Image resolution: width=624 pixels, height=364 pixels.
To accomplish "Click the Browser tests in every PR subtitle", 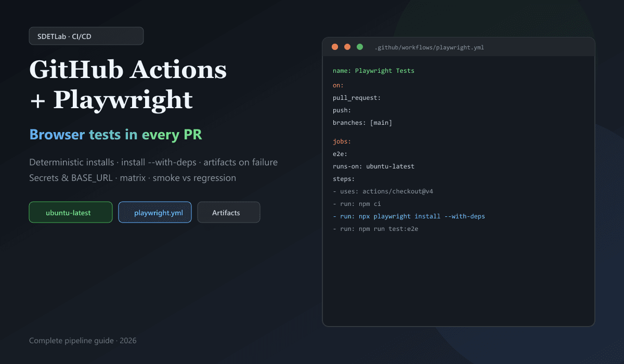I will coord(115,135).
